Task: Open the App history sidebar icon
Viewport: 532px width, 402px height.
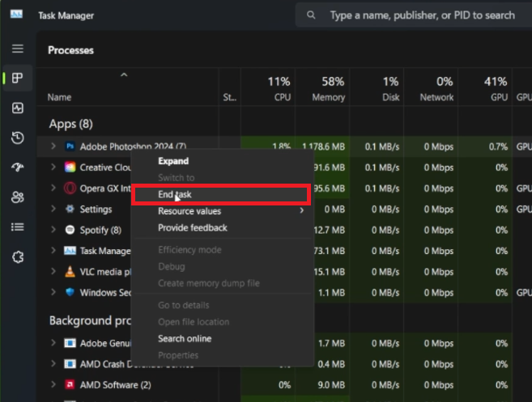Action: pos(18,138)
